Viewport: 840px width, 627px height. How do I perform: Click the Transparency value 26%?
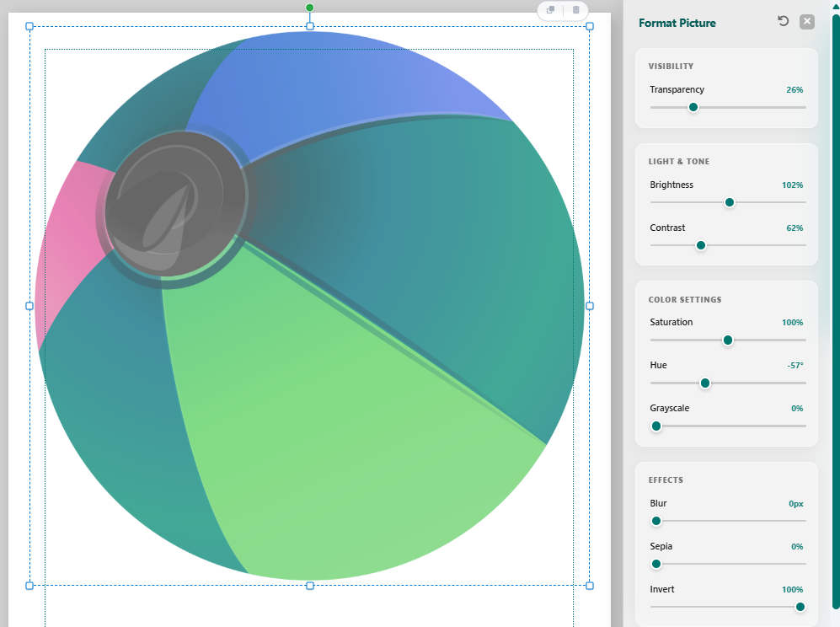pyautogui.click(x=795, y=90)
